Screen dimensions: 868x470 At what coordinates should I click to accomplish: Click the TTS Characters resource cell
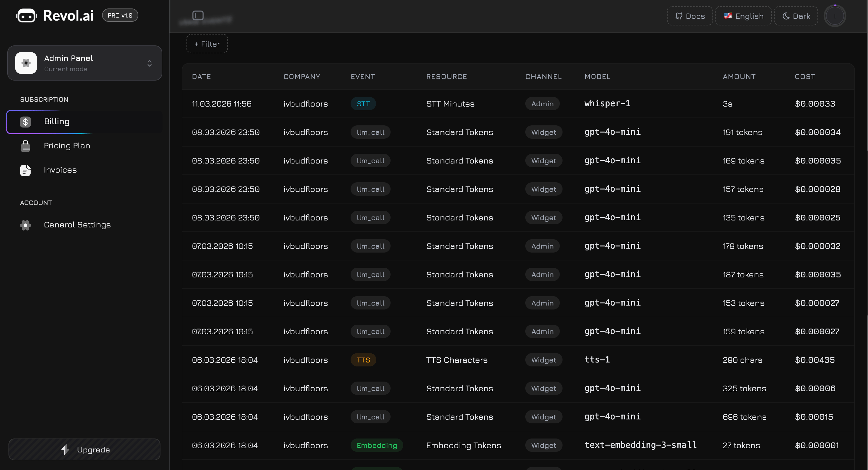click(x=457, y=360)
